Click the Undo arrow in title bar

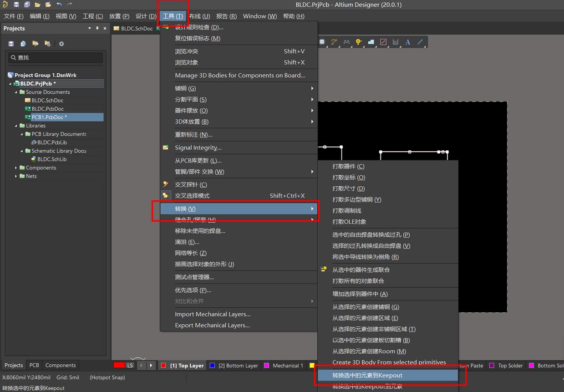pyautogui.click(x=59, y=5)
